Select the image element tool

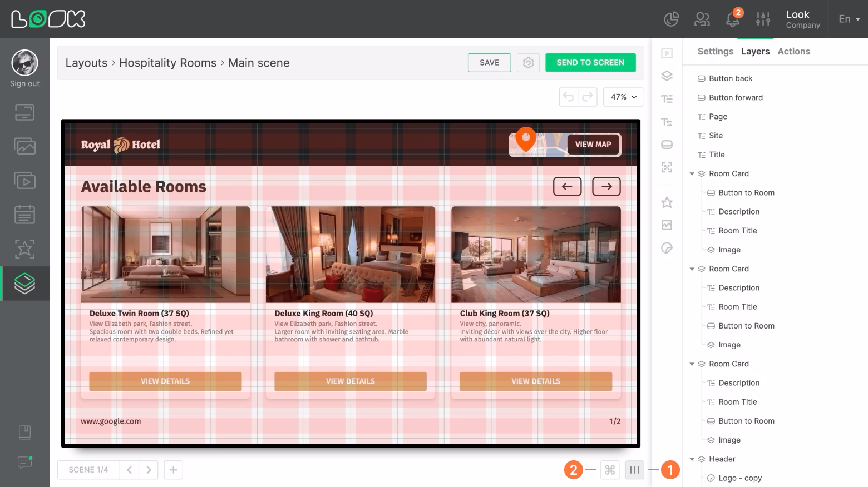[x=667, y=225]
